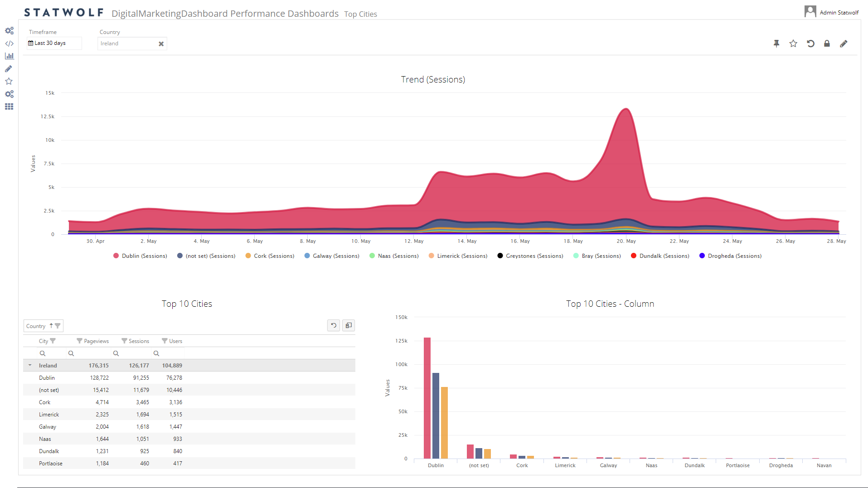This screenshot has height=488, width=868.
Task: Select the Dundalk row in table
Action: coord(189,451)
